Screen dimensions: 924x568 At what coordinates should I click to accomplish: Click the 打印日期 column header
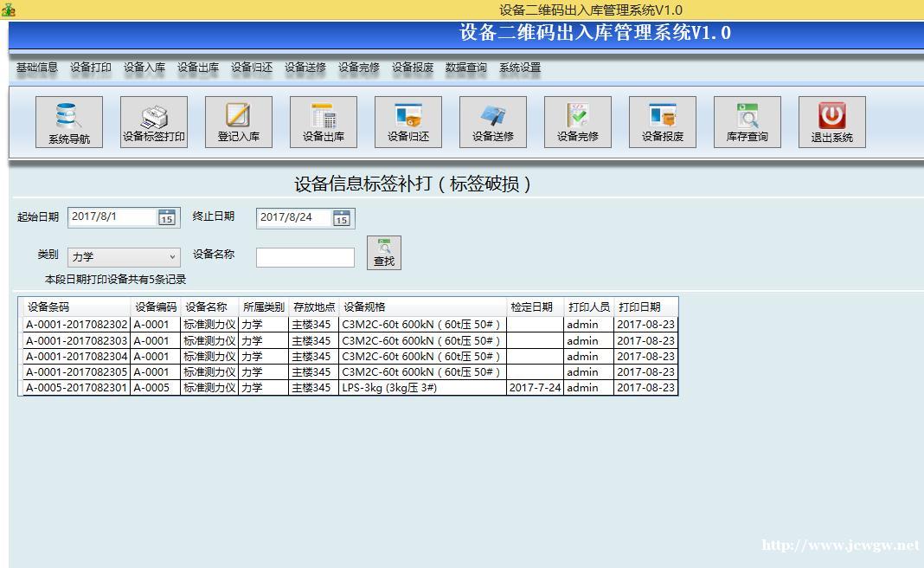pyautogui.click(x=639, y=307)
